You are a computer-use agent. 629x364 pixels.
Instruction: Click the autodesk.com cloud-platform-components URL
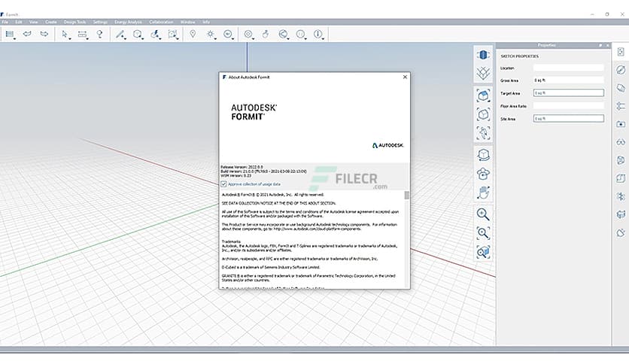coord(318,229)
